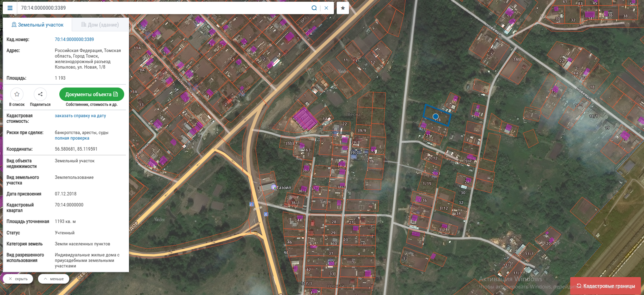Click into the cadastral number search field

pos(162,8)
